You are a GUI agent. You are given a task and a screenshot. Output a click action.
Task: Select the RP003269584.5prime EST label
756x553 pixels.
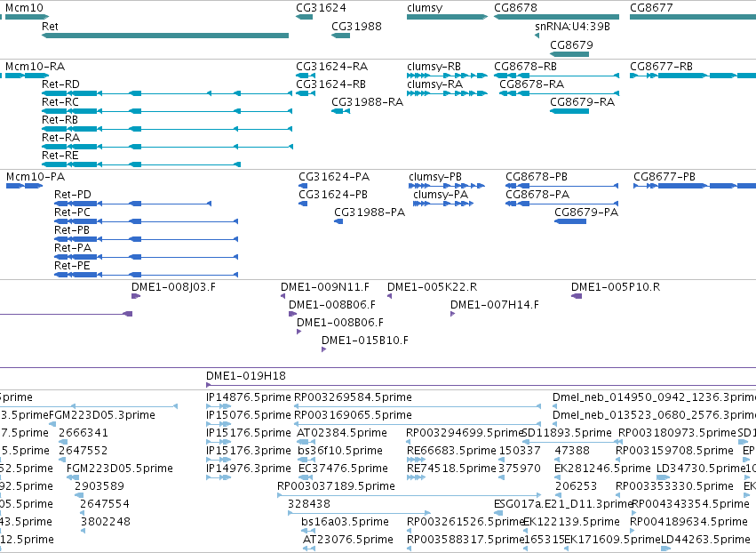[x=353, y=397]
